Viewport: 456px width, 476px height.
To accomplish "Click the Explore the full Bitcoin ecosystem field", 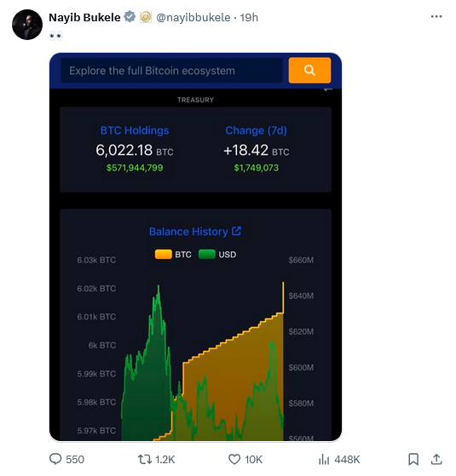I will 171,71.
